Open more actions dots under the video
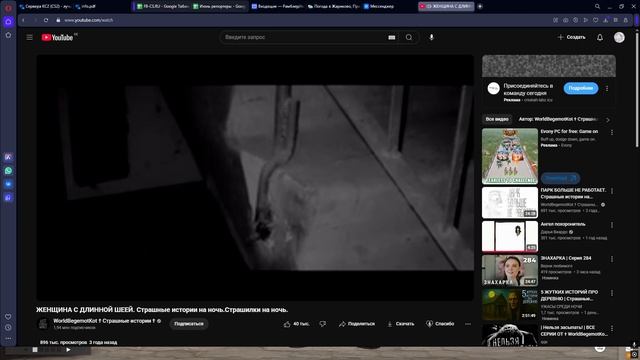Screen dimensions: 640x360 point(468,324)
